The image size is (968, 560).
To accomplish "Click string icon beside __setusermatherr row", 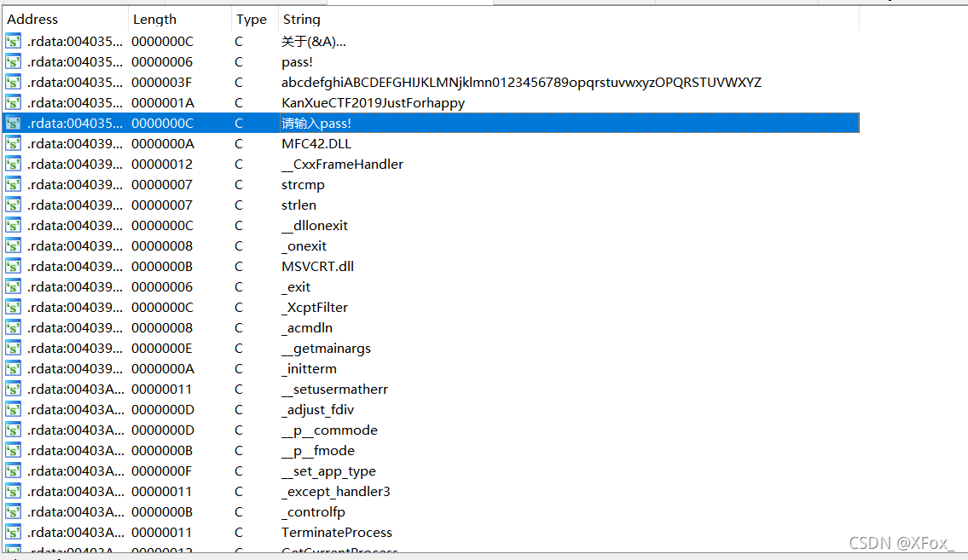I will [x=13, y=389].
